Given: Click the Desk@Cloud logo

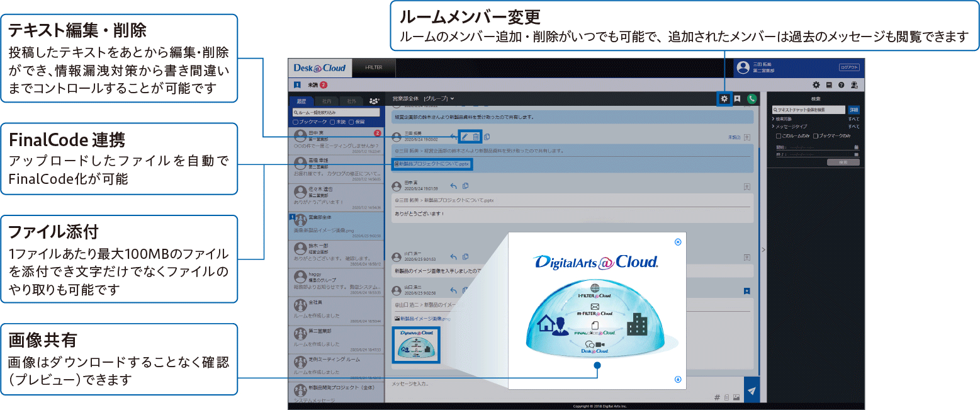Looking at the screenshot, I should (x=320, y=67).
